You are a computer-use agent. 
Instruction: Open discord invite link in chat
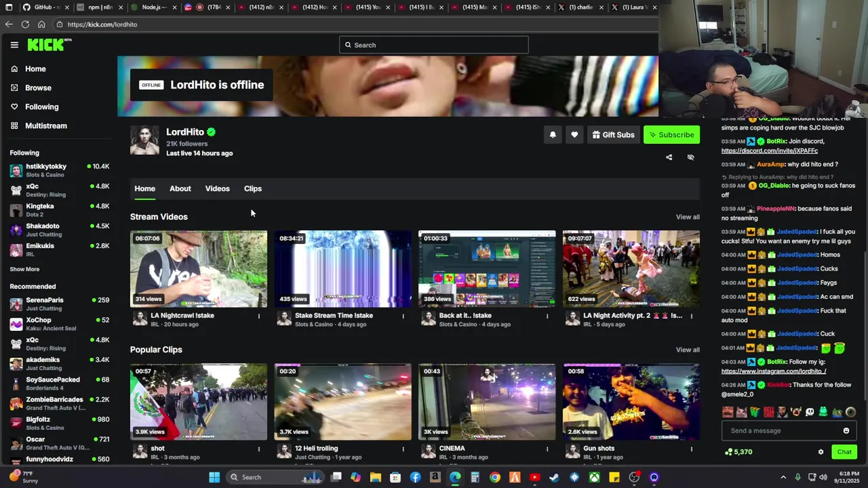click(770, 150)
